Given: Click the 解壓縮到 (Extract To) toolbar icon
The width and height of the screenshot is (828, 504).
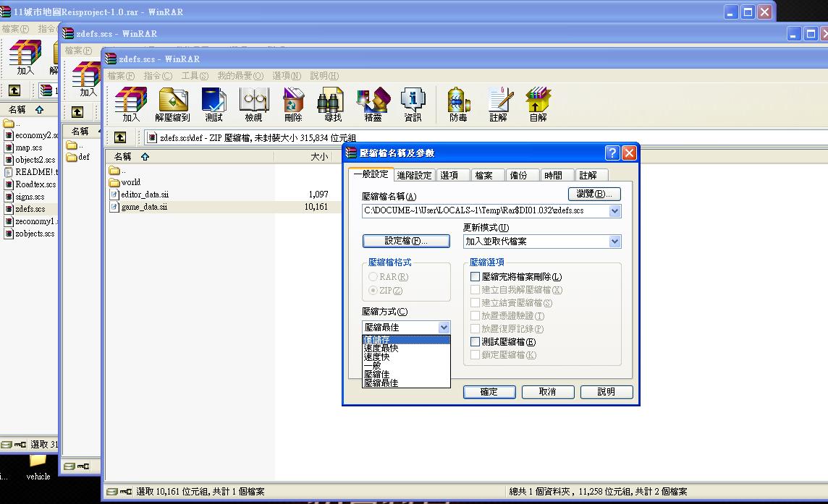Looking at the screenshot, I should coord(173,105).
